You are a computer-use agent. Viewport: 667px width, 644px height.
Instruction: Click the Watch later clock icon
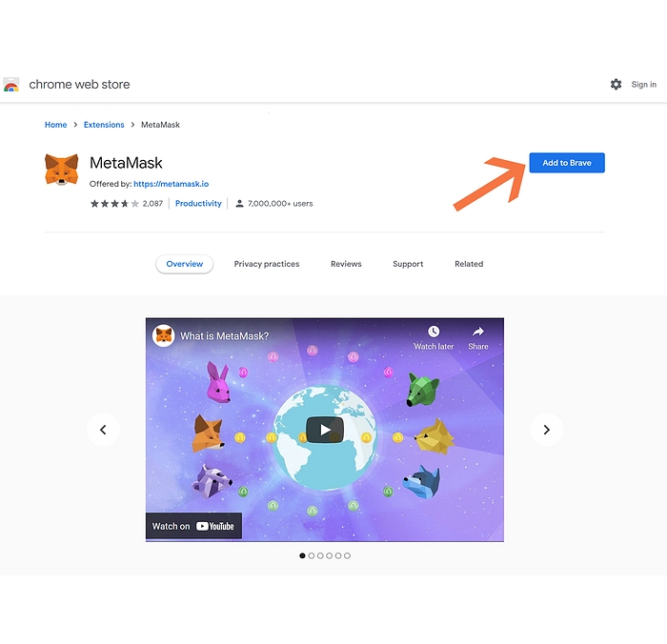pos(434,331)
